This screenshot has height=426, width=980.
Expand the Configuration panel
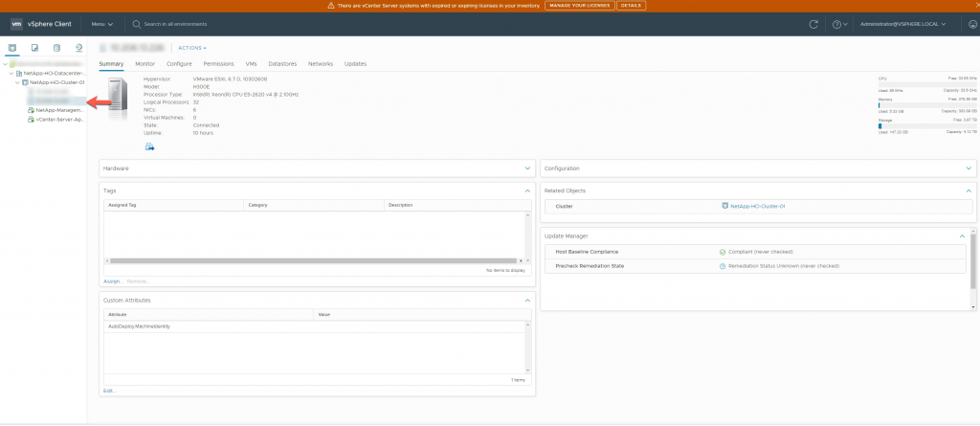point(969,168)
